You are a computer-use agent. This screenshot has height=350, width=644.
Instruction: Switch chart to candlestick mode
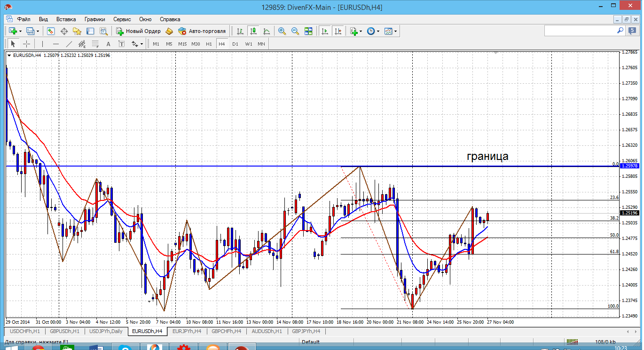(x=253, y=31)
